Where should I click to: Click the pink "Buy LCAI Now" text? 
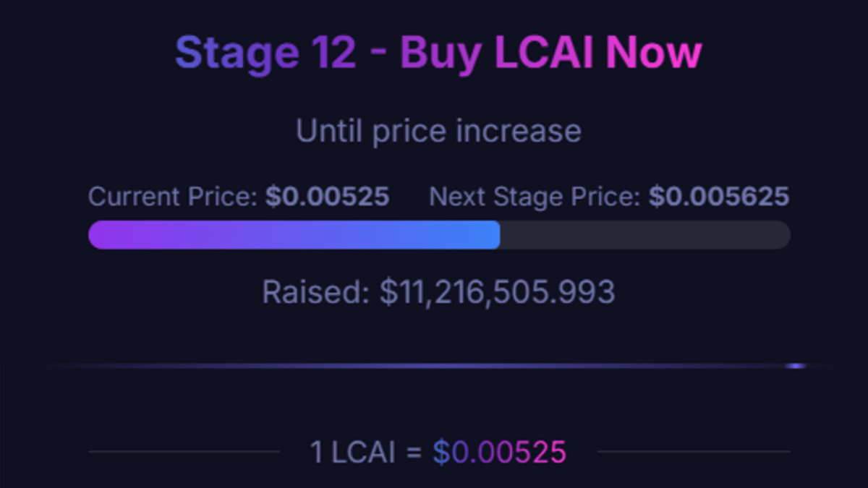pyautogui.click(x=550, y=53)
